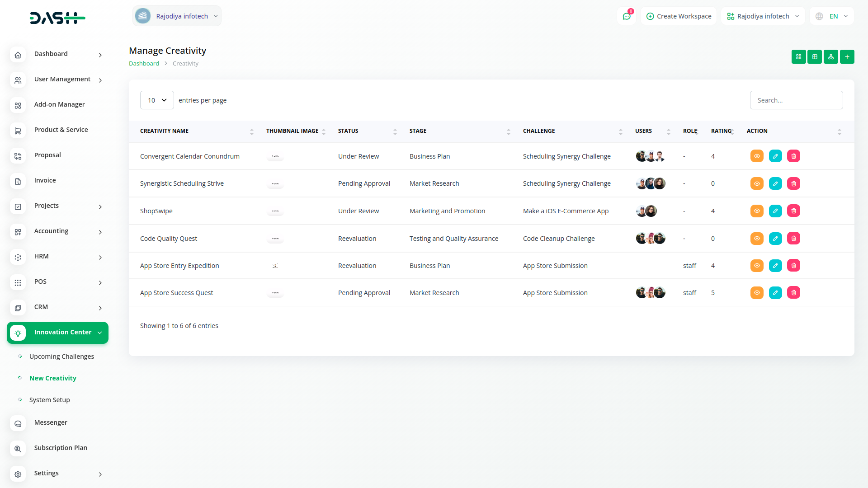Open Upcoming Challenges in sidebar
This screenshot has width=868, height=488.
point(61,357)
